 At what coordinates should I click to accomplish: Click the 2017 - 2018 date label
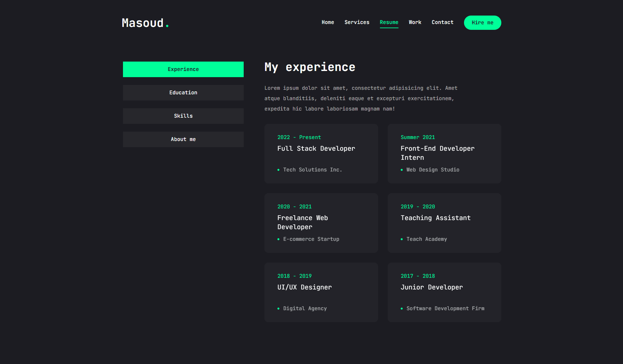coord(418,276)
